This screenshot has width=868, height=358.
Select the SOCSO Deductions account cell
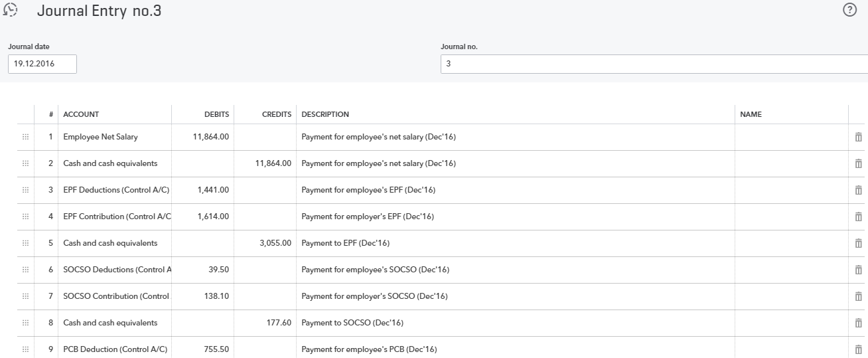click(x=115, y=270)
